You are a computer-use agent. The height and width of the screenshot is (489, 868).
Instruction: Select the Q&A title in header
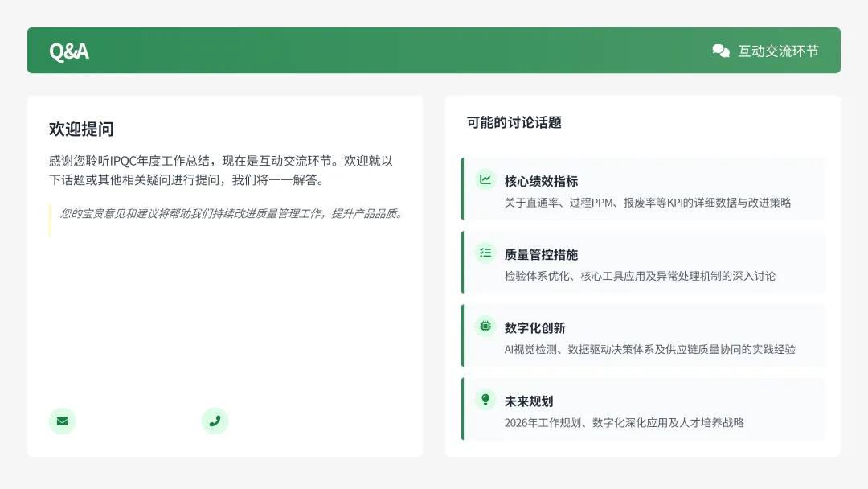tap(68, 51)
